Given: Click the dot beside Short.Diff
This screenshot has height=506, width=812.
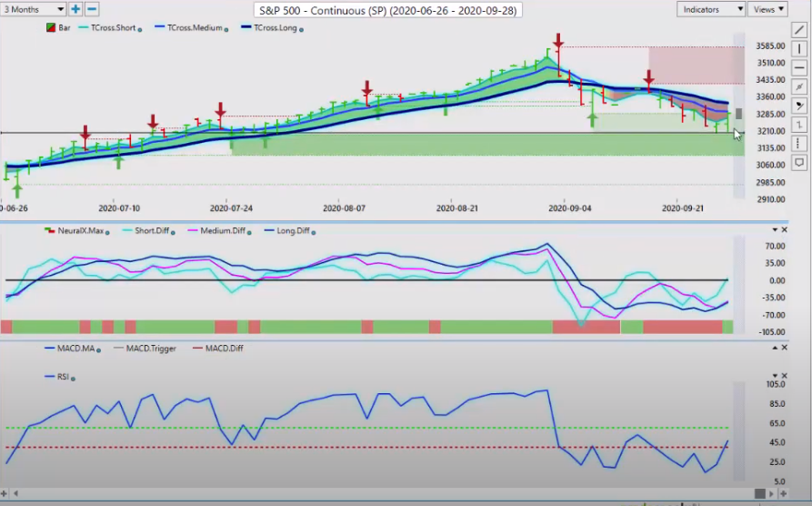Looking at the screenshot, I should point(173,232).
